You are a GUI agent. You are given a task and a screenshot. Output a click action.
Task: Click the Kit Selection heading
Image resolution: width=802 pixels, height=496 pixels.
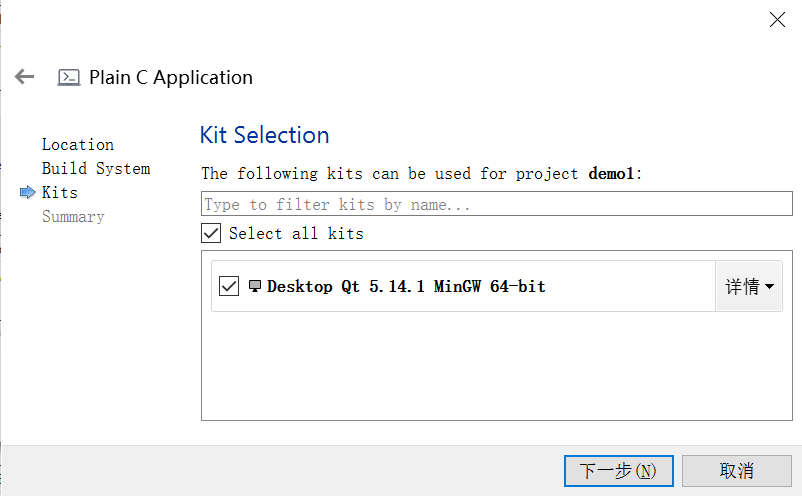(264, 135)
